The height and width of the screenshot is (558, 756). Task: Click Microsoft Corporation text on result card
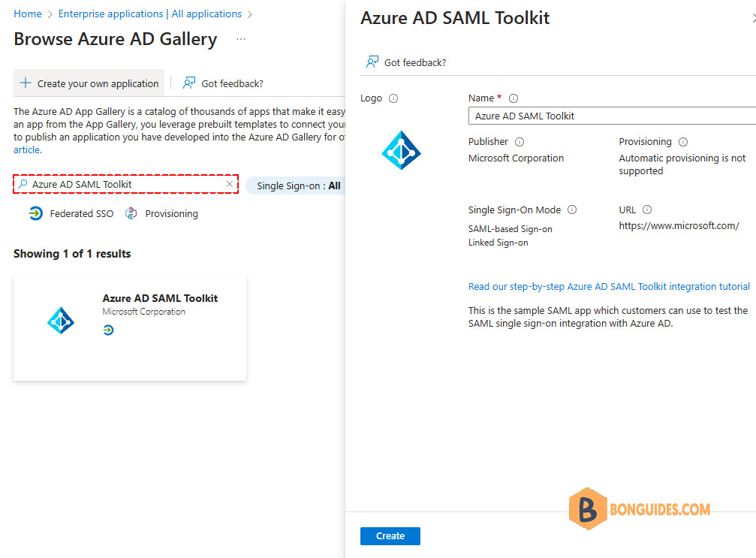143,312
